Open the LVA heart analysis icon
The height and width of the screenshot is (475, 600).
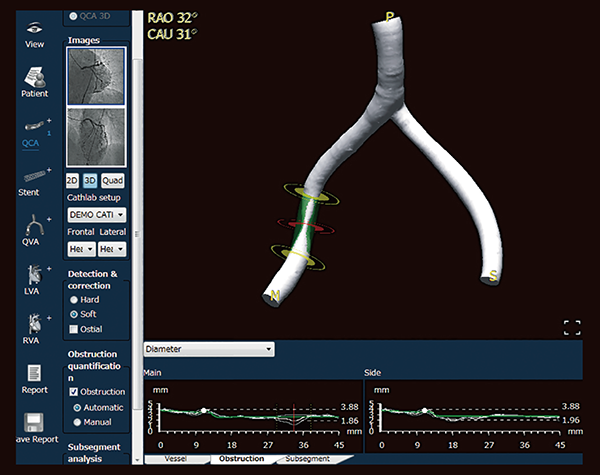click(34, 274)
